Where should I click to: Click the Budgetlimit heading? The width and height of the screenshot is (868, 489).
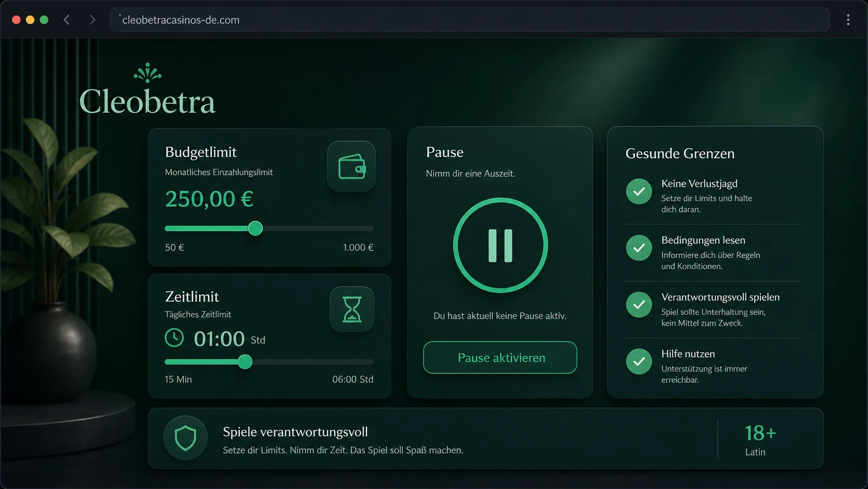coord(201,152)
